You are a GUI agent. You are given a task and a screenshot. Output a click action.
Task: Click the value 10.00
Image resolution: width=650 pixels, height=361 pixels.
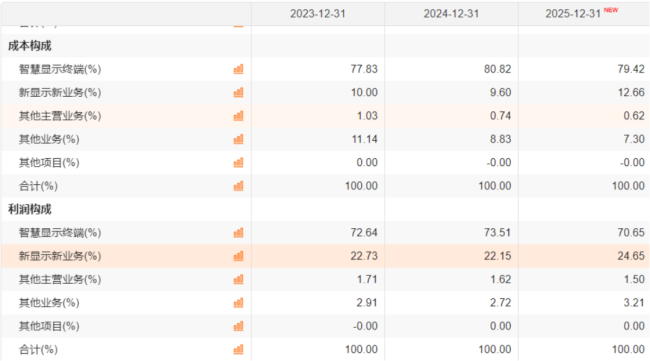[x=364, y=92]
